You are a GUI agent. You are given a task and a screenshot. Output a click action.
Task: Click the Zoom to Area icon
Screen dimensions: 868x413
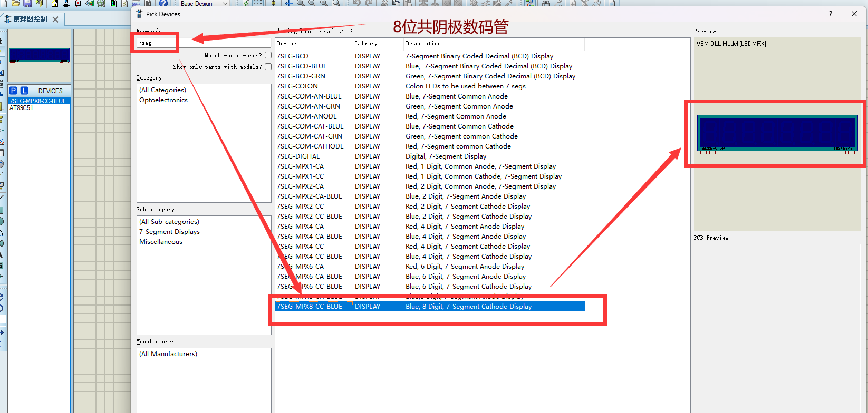pyautogui.click(x=335, y=3)
